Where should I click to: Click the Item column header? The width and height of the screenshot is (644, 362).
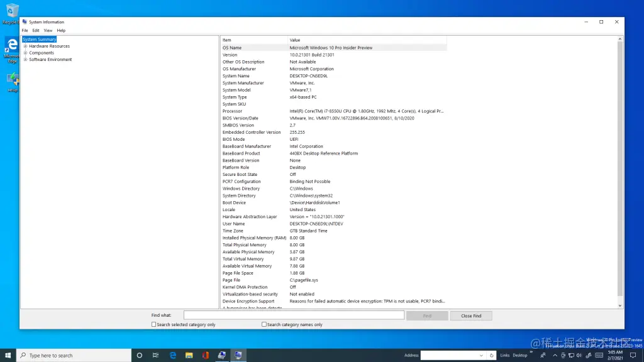254,40
